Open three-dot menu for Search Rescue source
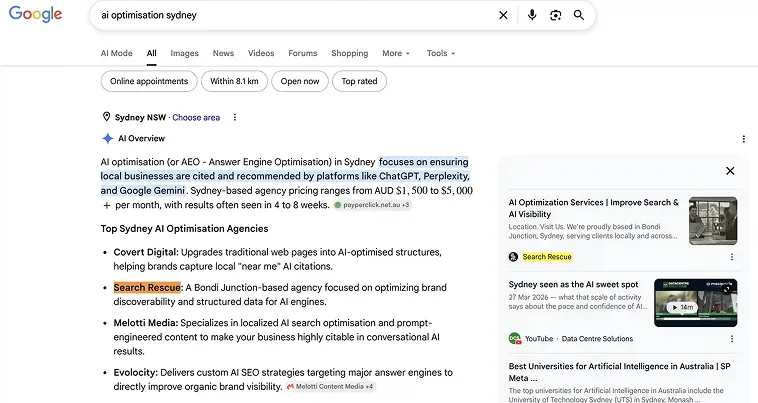 [732, 257]
